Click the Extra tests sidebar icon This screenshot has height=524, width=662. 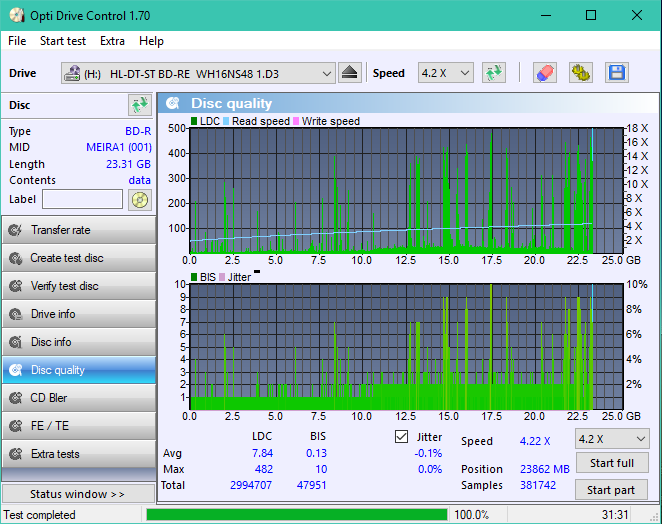(16, 454)
